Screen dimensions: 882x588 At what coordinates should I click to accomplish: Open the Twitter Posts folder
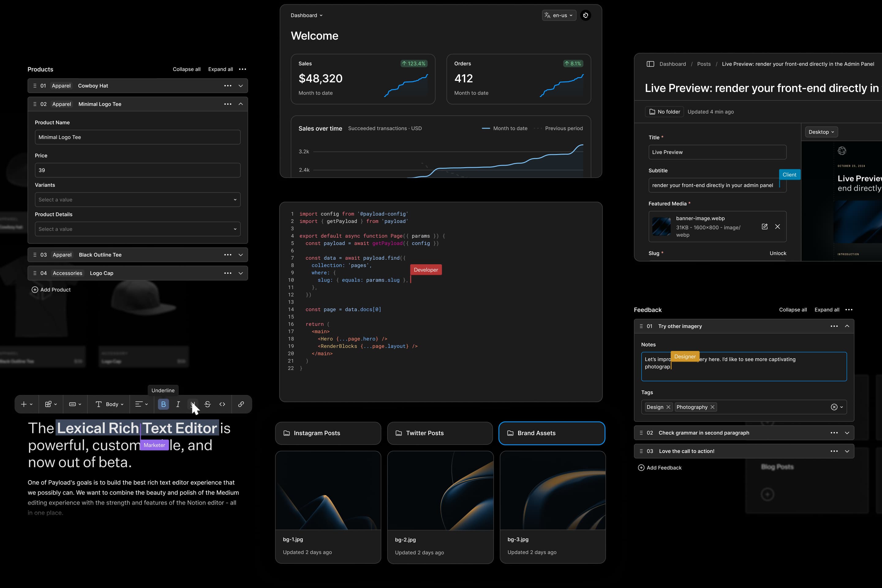(440, 433)
